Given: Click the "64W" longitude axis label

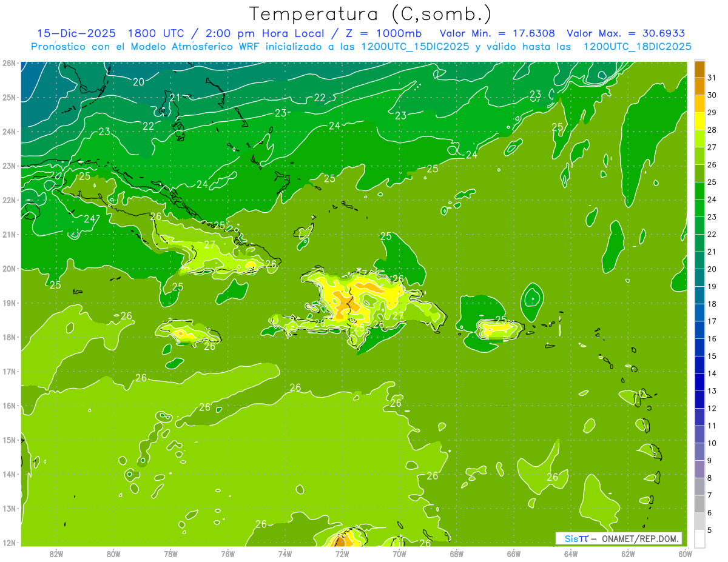Looking at the screenshot, I should tap(571, 554).
